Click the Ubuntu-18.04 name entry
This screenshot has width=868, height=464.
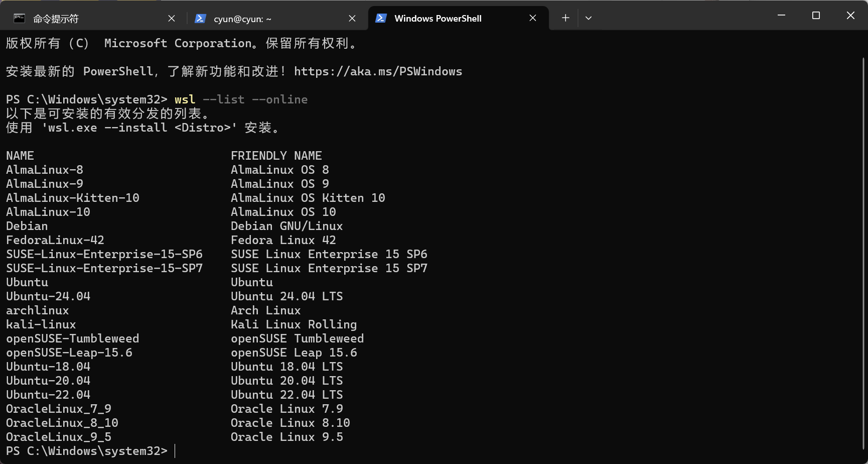pyautogui.click(x=48, y=367)
